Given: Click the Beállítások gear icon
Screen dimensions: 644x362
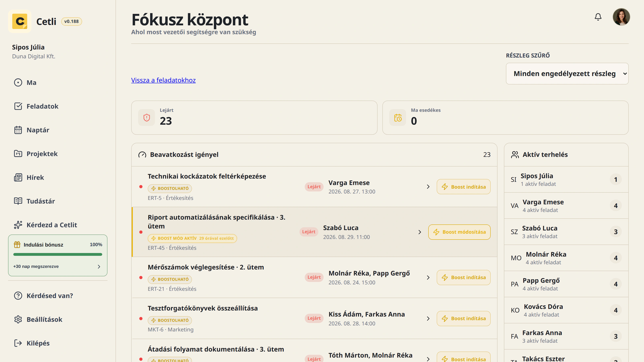Looking at the screenshot, I should (18, 319).
